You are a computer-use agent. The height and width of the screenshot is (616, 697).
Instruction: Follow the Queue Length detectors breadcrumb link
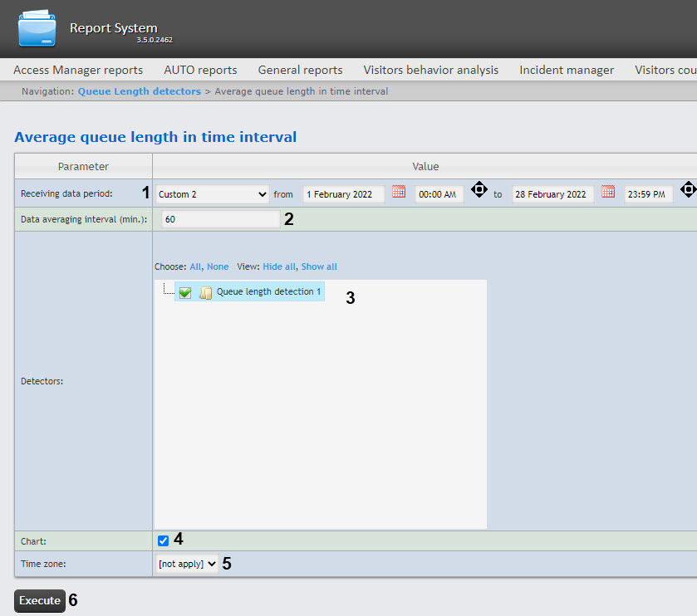point(139,91)
